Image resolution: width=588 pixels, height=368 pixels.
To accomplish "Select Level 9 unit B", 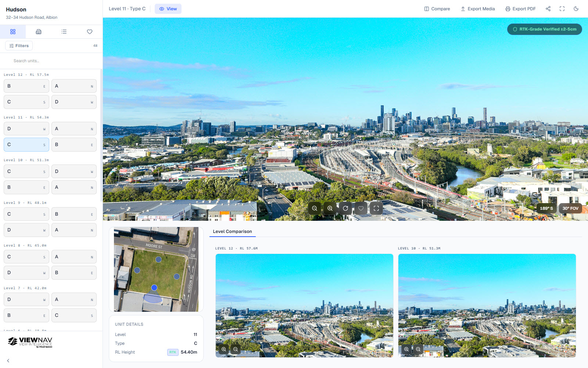I will pos(74,214).
